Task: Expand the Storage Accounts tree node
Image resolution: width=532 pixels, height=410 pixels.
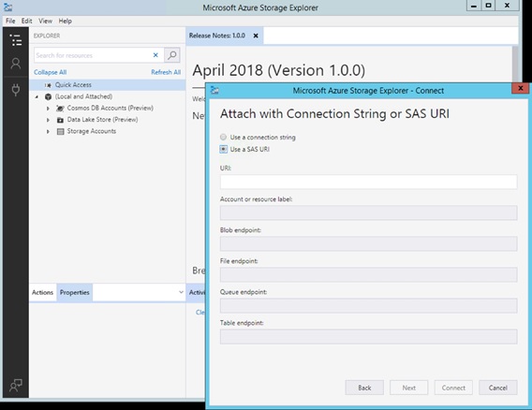Action: tap(48, 132)
